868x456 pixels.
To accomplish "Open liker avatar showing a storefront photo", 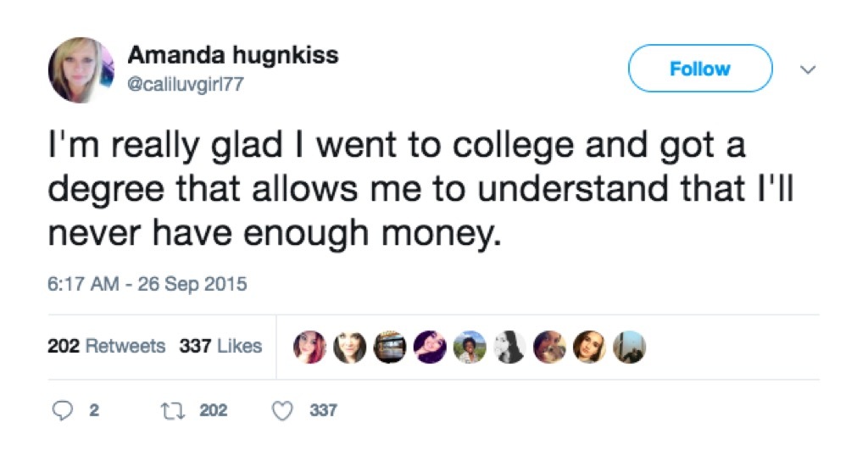I will [389, 347].
